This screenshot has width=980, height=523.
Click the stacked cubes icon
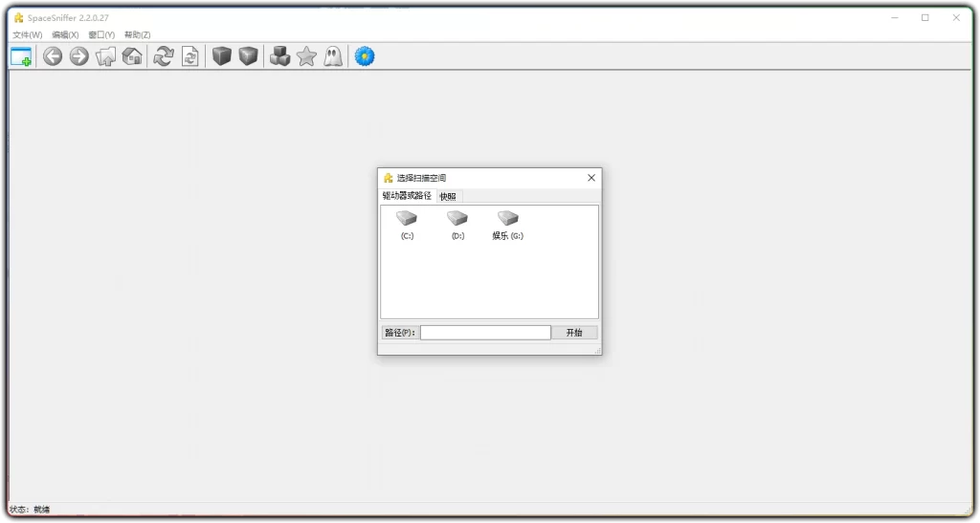click(x=280, y=56)
